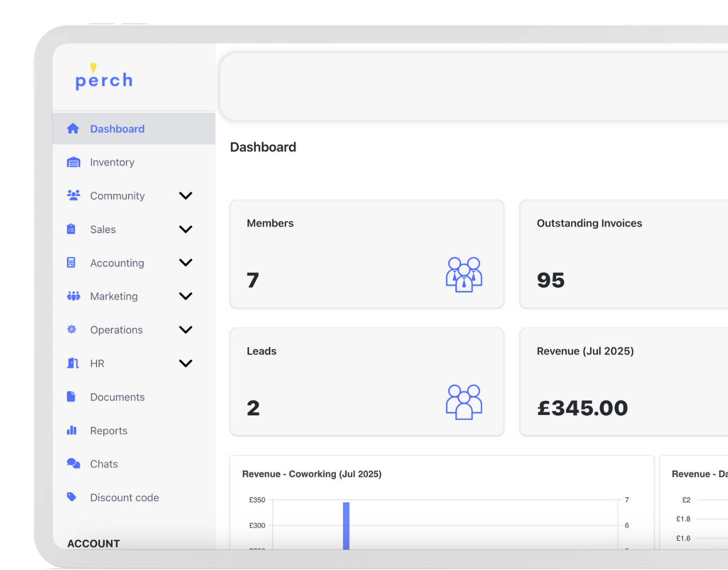The image size is (728, 570).
Task: Click the Reports bar chart icon
Action: pos(72,430)
